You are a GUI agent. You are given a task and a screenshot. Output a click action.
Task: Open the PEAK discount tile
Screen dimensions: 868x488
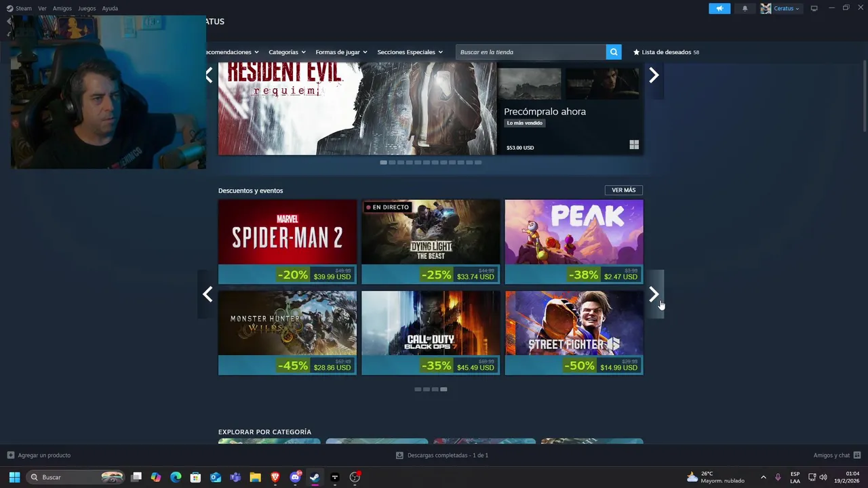tap(574, 242)
